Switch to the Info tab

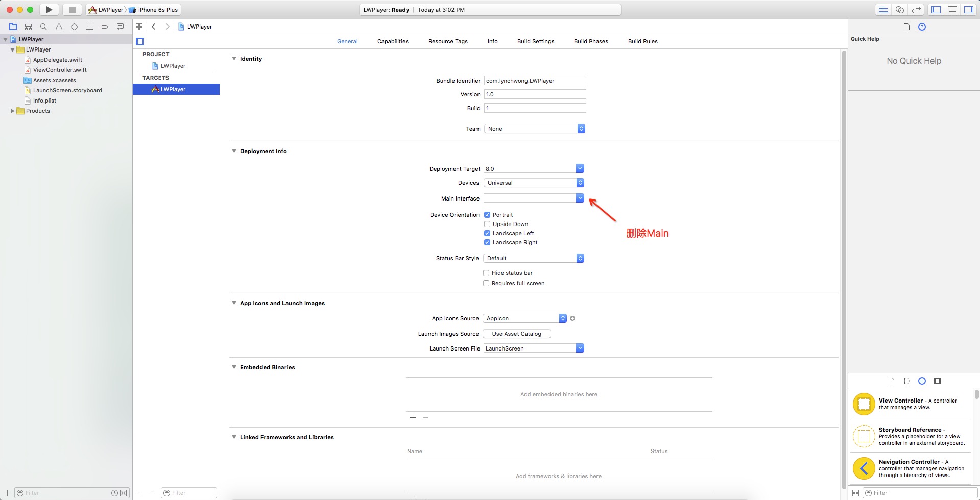pos(492,41)
